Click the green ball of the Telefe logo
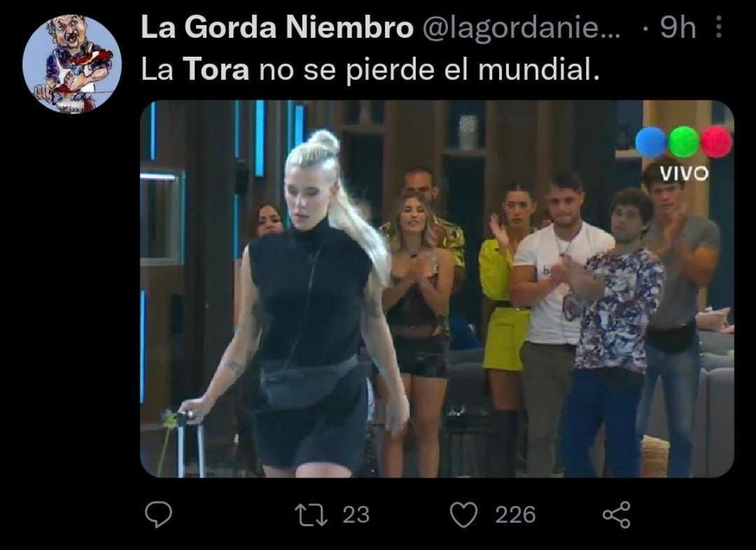 point(684,141)
